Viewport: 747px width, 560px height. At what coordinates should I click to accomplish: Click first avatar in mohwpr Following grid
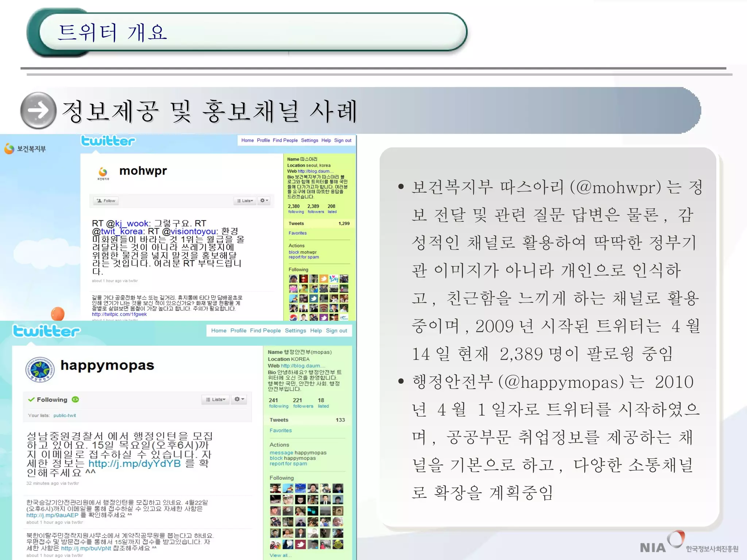(293, 279)
